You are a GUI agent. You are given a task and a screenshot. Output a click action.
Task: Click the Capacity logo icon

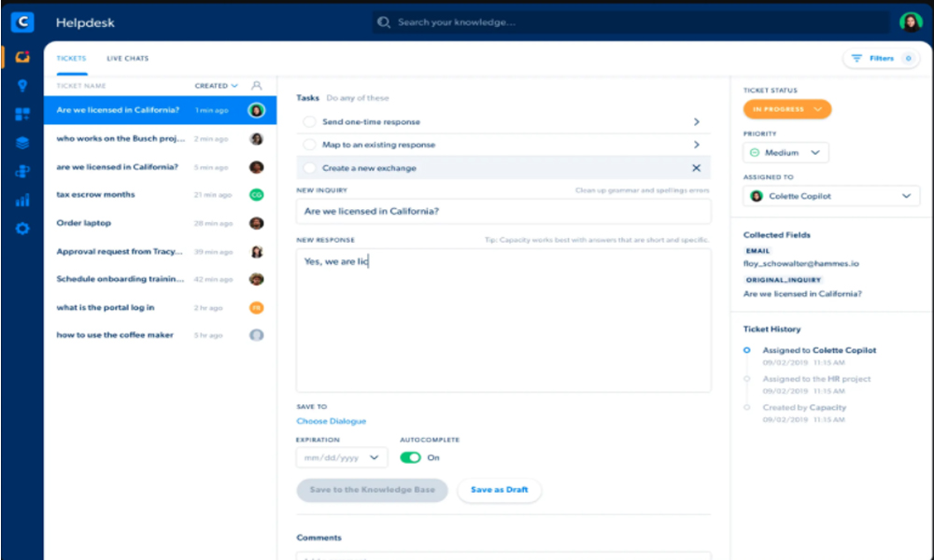[22, 22]
